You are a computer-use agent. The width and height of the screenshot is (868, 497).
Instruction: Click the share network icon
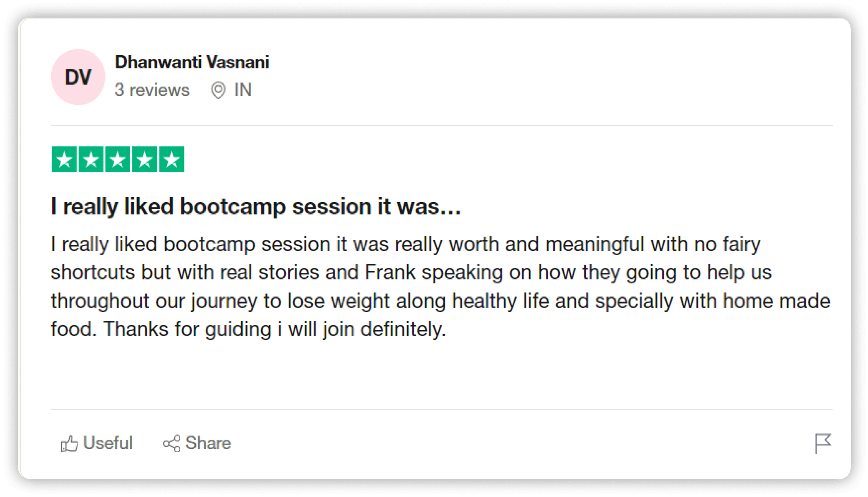pyautogui.click(x=171, y=443)
